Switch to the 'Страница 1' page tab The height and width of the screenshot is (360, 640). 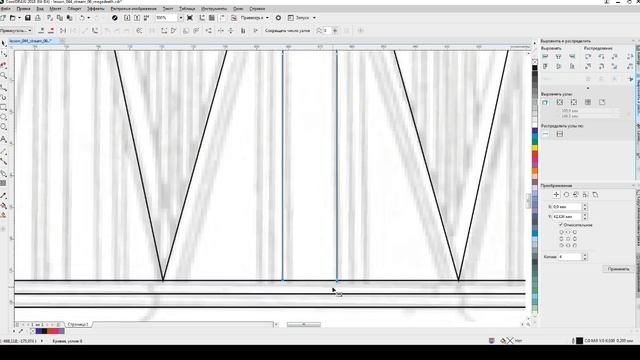pyautogui.click(x=78, y=324)
